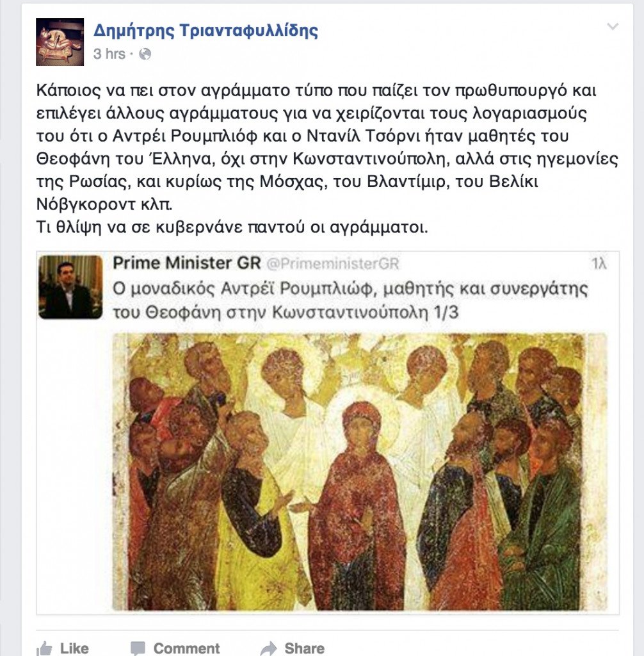This screenshot has width=644, height=656.
Task: Open Δημήτρης Τριανταφυλλίδης profile picture
Action: [x=60, y=42]
